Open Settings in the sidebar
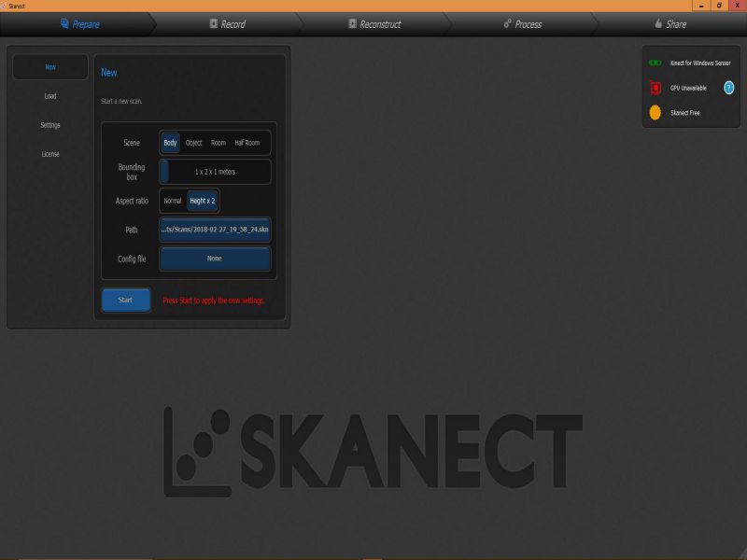747x560 pixels. pos(50,125)
